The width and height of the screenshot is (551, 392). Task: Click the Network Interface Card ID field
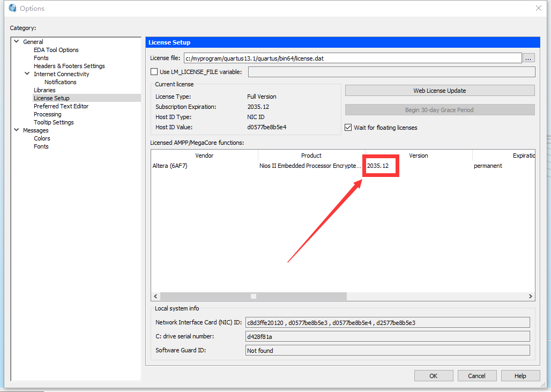(x=388, y=323)
